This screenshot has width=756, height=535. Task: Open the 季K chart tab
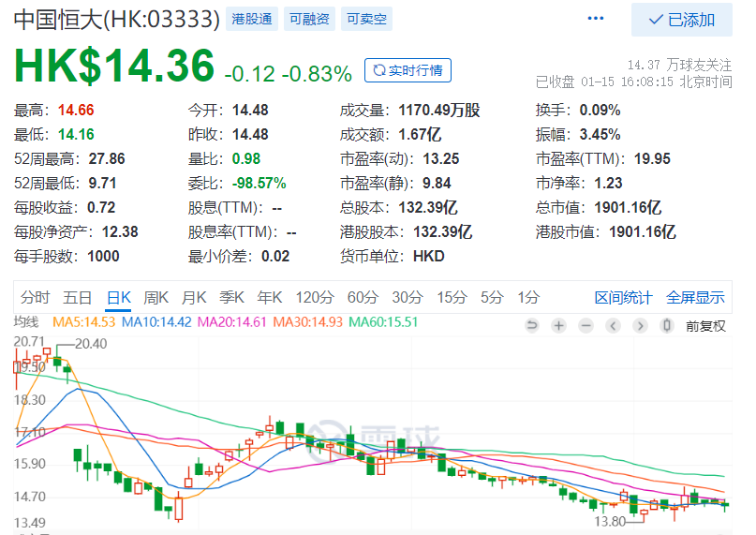(x=231, y=297)
